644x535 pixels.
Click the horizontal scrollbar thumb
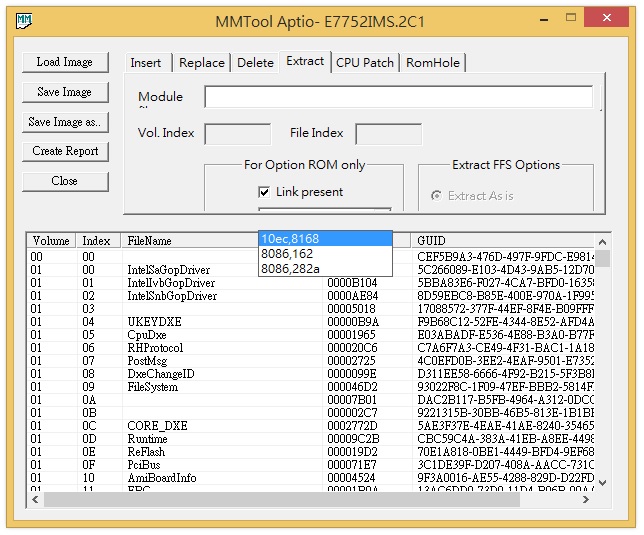tap(282, 499)
